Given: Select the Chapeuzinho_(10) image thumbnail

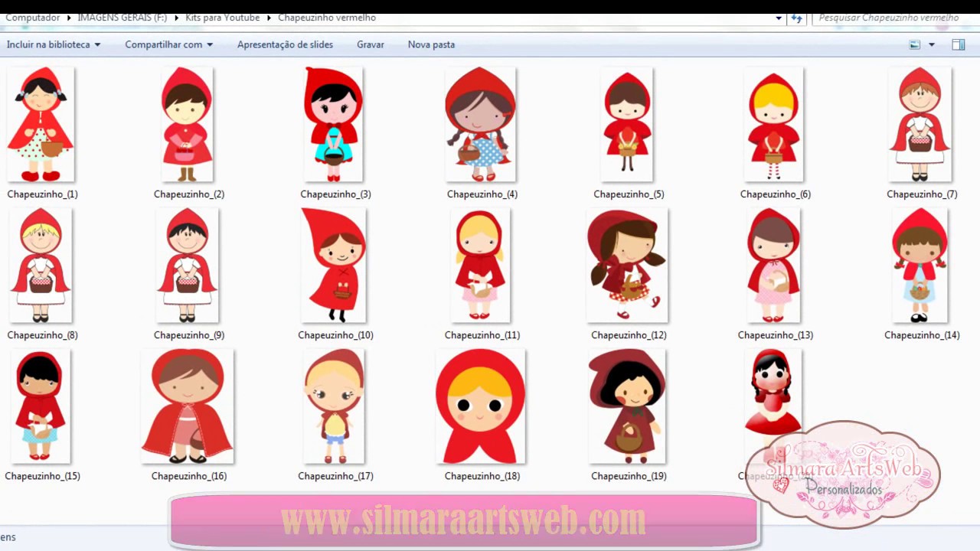Looking at the screenshot, I should pyautogui.click(x=334, y=266).
